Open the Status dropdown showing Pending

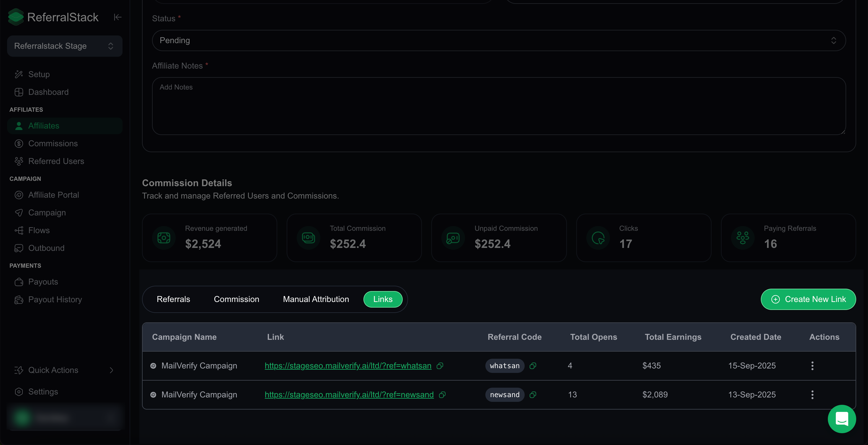(499, 40)
